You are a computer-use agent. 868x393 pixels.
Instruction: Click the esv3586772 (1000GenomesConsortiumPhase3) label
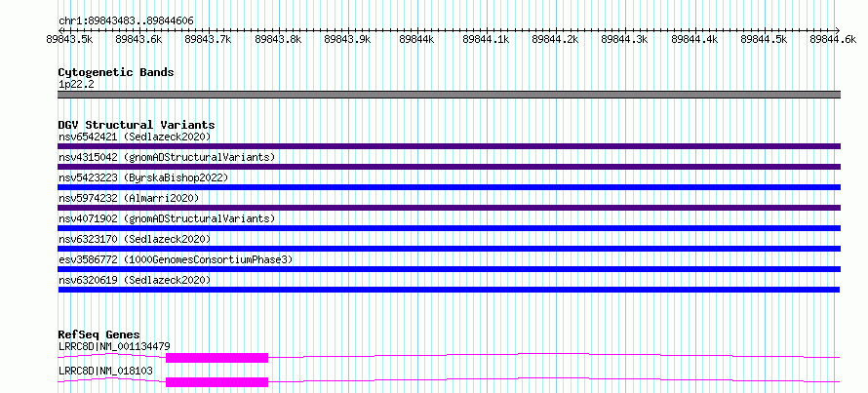coord(176,259)
